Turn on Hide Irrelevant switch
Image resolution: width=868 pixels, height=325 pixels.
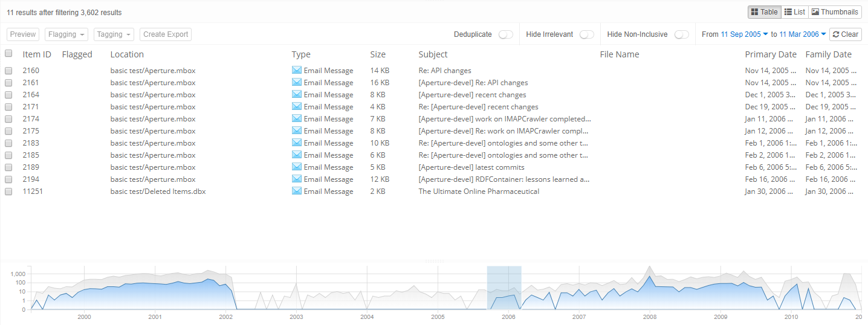[586, 34]
